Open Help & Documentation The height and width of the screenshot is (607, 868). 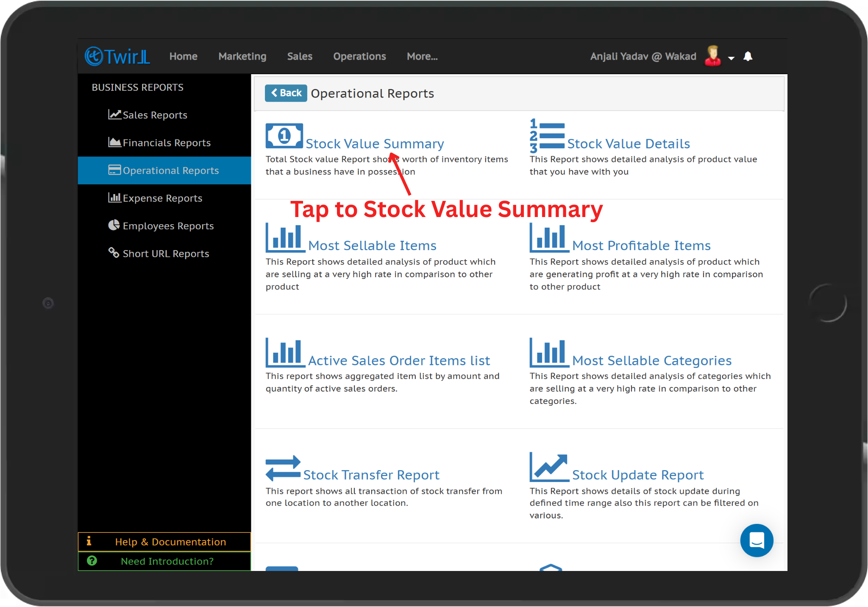tap(170, 542)
